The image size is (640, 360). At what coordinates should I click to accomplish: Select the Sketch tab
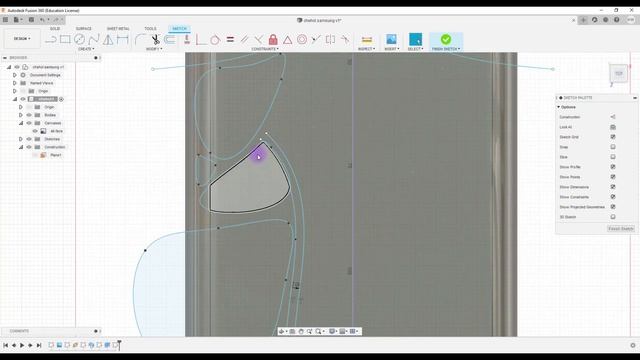coord(179,29)
